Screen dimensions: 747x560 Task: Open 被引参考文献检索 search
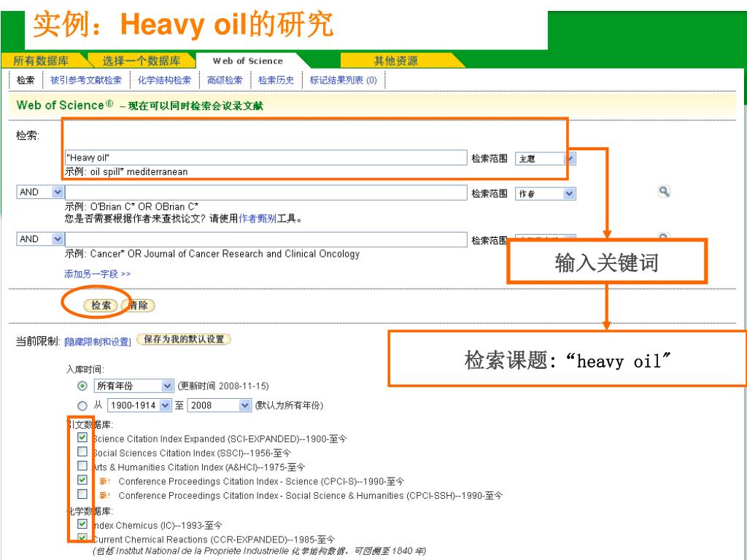pos(86,80)
